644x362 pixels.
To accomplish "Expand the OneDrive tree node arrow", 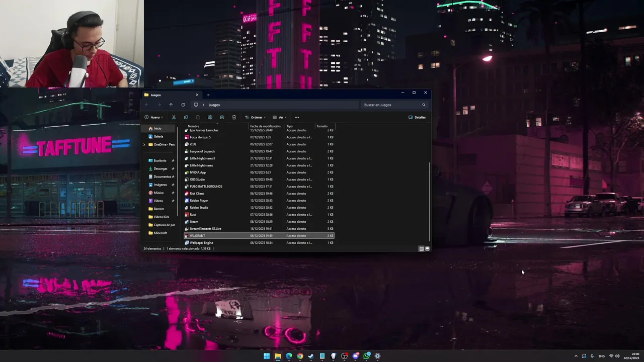I will click(x=144, y=144).
